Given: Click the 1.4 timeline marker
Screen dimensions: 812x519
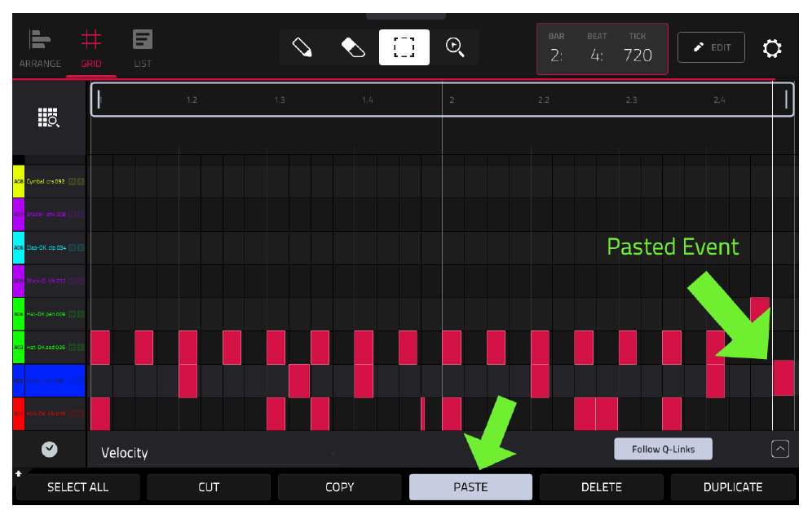Looking at the screenshot, I should 367,100.
